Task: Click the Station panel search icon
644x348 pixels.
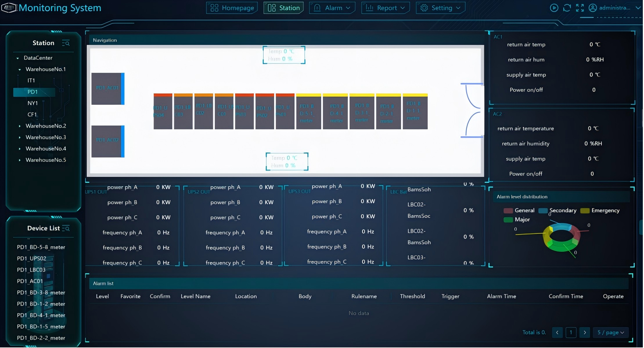Action: point(66,43)
